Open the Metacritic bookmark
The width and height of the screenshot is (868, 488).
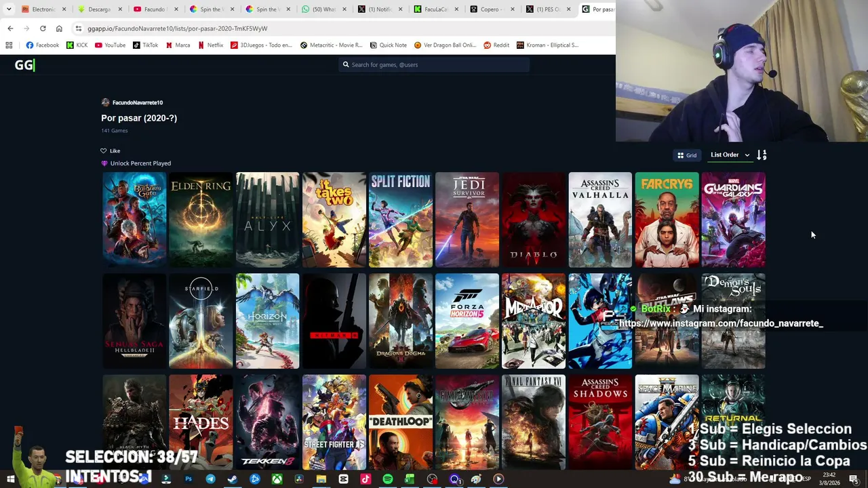[x=331, y=45]
